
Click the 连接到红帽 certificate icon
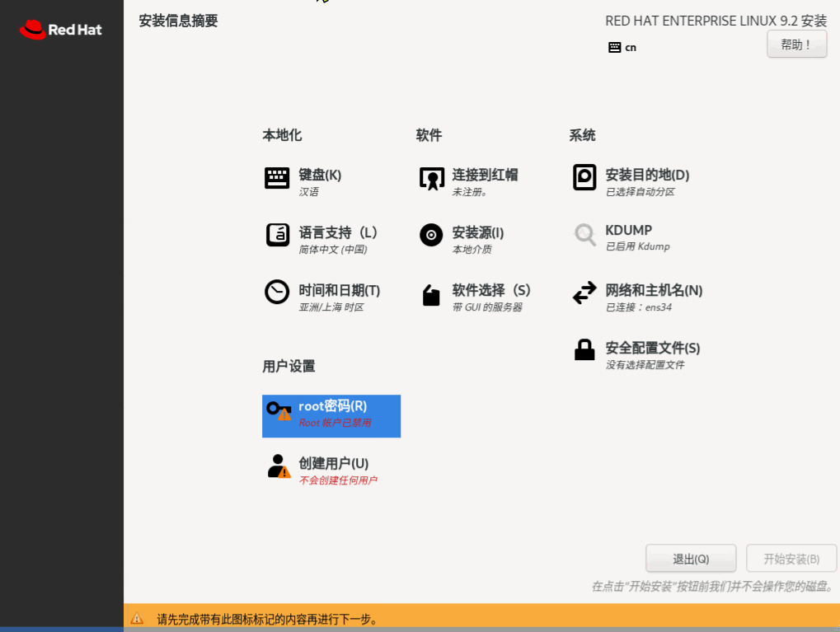431,178
